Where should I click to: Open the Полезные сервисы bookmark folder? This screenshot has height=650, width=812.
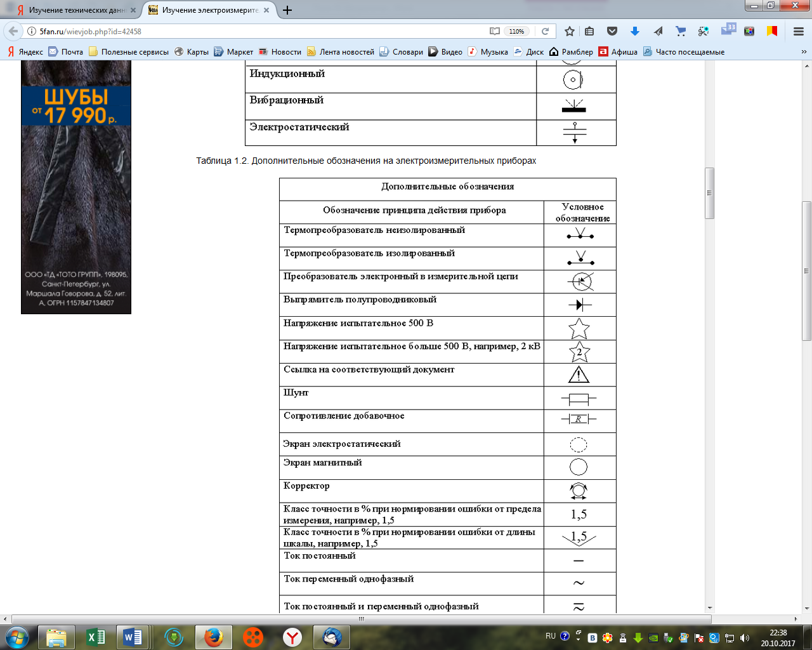129,52
